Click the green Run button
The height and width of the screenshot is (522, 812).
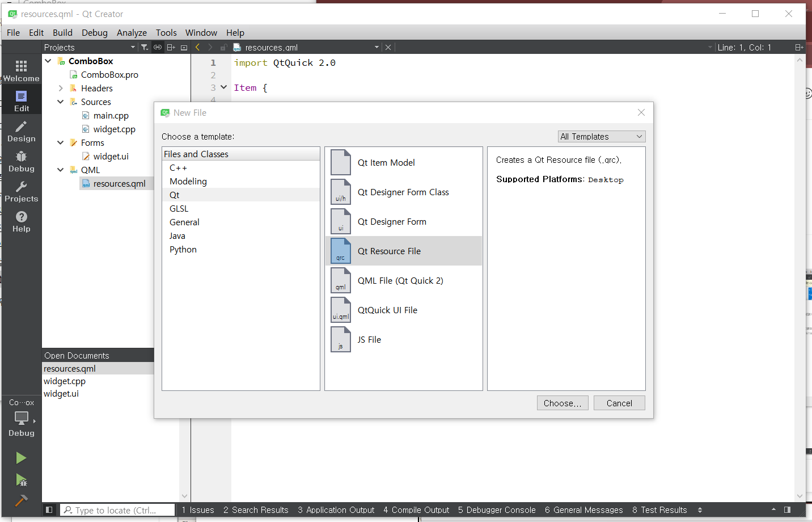21,458
